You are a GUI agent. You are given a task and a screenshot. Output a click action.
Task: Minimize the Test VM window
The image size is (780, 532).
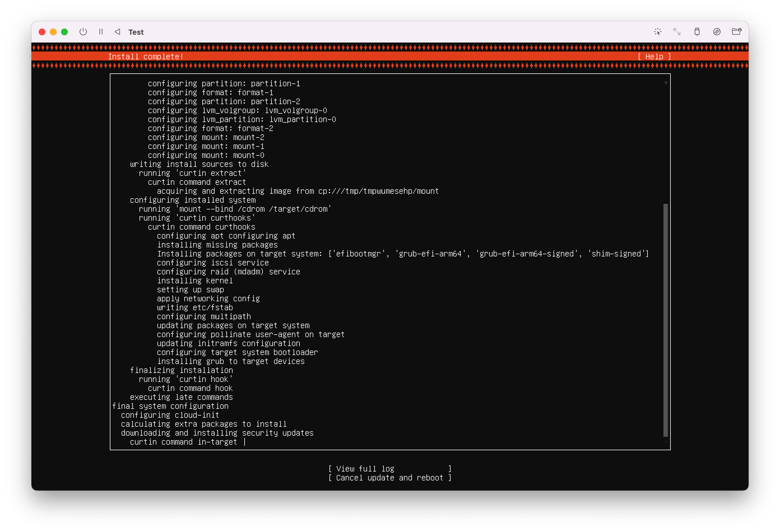[x=53, y=32]
